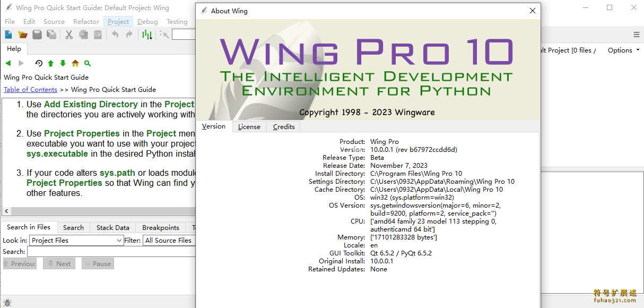Maximize the main Wing Pro window

coord(610,7)
